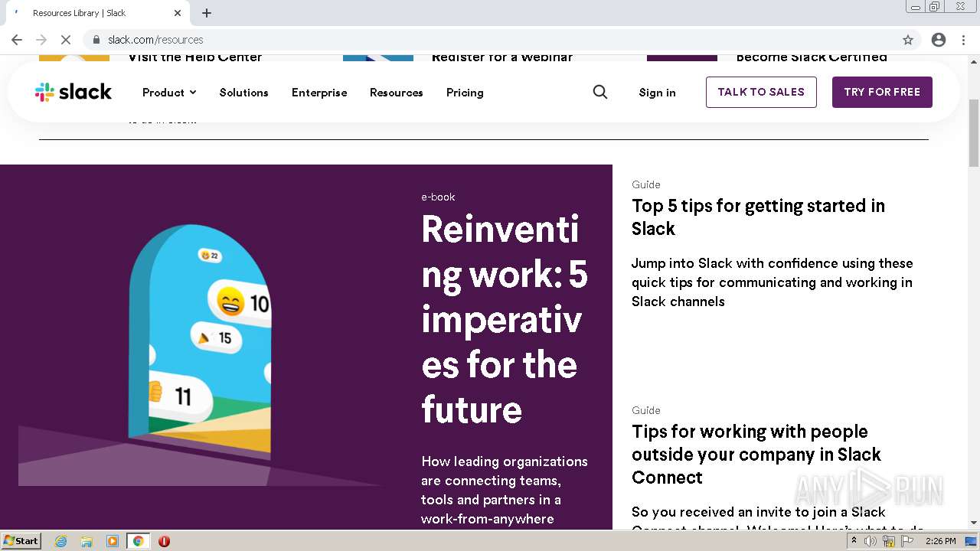Open the Enterprise nav item
This screenshot has width=980, height=551.
(319, 93)
